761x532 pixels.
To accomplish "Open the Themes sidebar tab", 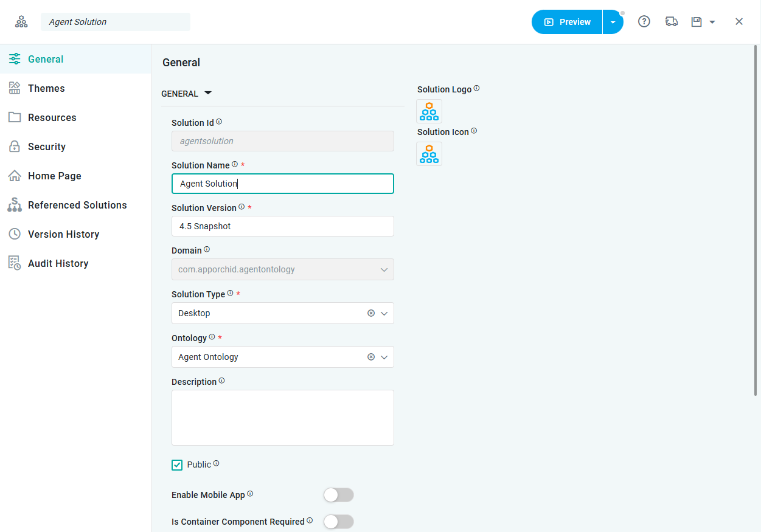I will click(46, 88).
